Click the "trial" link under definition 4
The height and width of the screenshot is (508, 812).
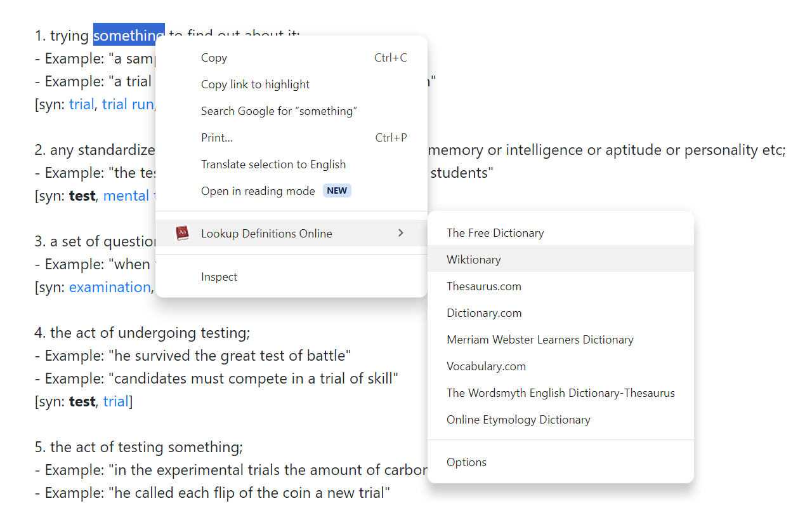coord(116,401)
